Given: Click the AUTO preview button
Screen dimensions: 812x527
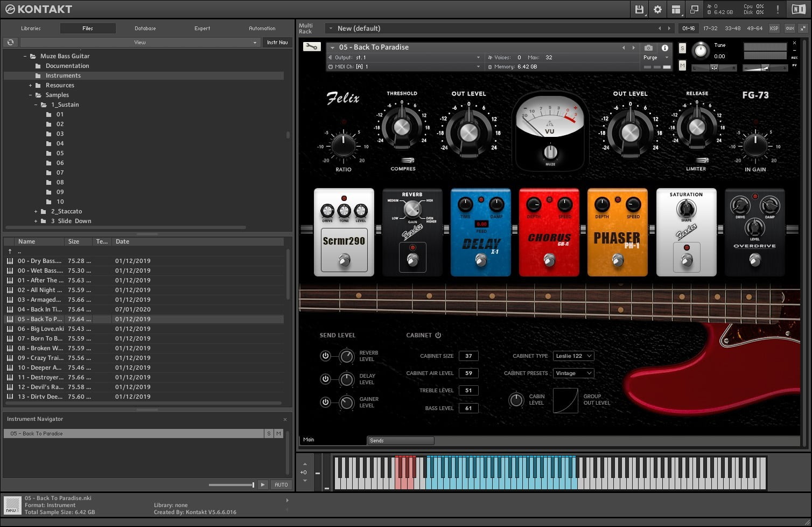Looking at the screenshot, I should [x=281, y=484].
